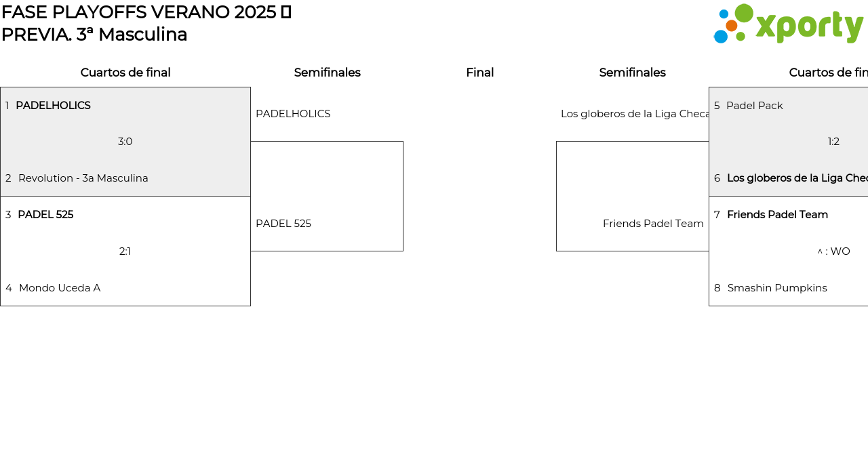Click the xporty logo

(788, 24)
